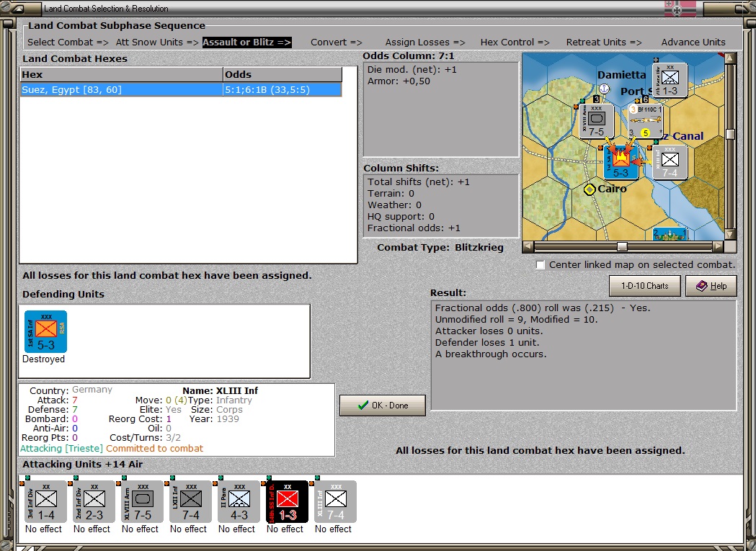Click the Hex column header
This screenshot has width=756, height=551.
(122, 75)
